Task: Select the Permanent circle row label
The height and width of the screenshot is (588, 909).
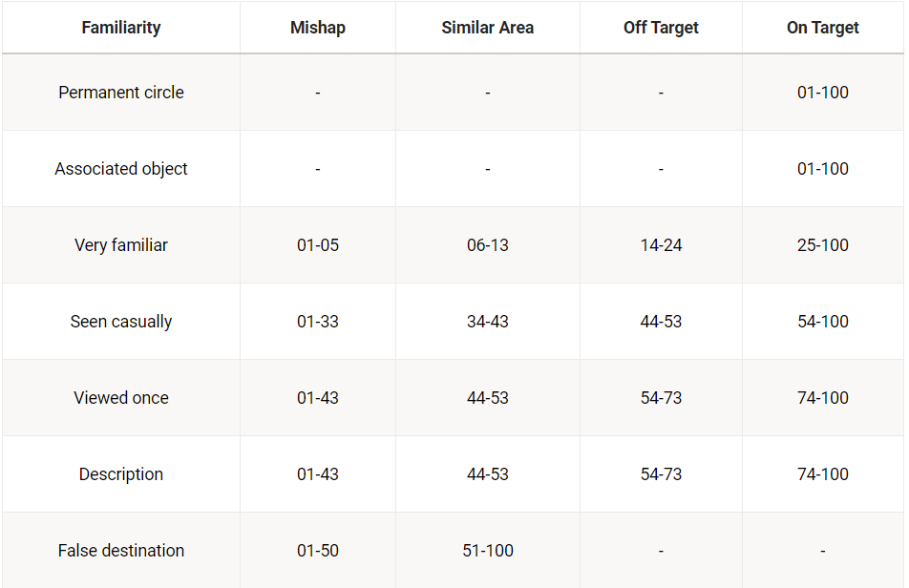Action: coord(121,93)
